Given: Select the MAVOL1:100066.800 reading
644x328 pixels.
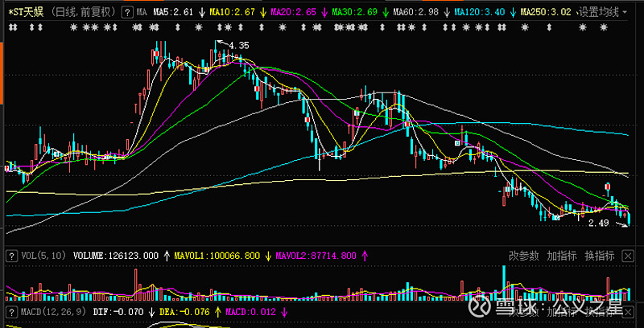Looking at the screenshot, I should tap(217, 256).
